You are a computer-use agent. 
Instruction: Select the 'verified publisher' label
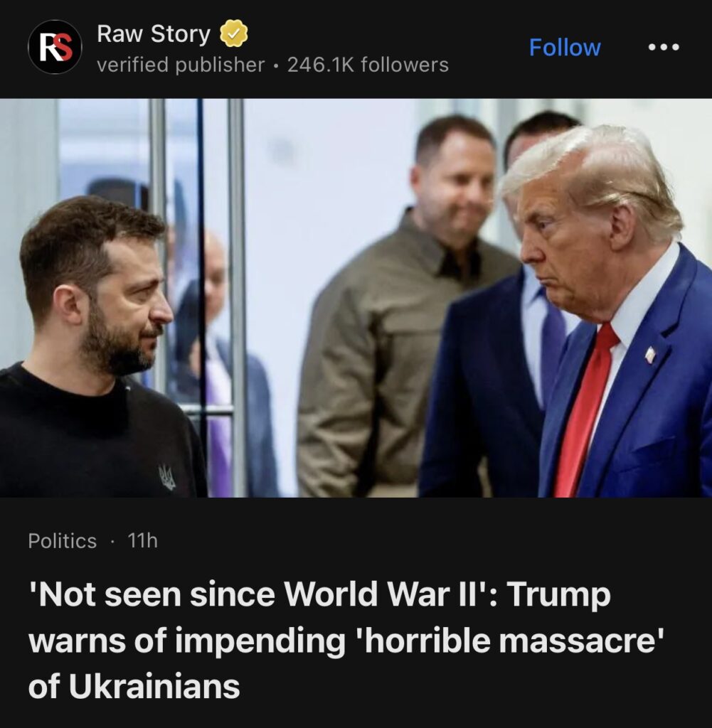coord(181,65)
